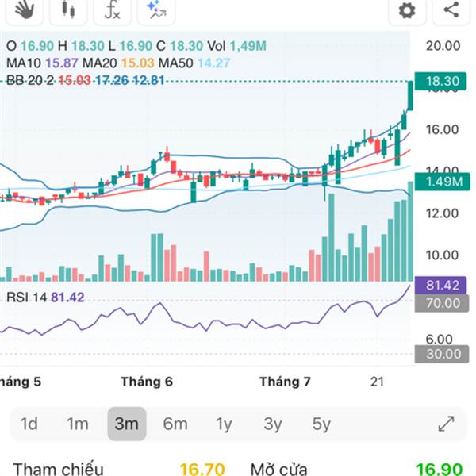Tap the 18.30 current price label
Viewport: 476px width, 476px height.
click(440, 81)
